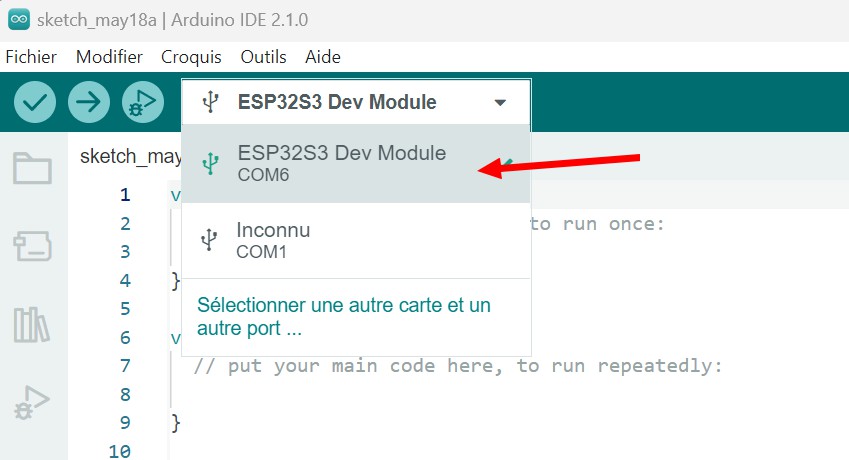Click USB icon in board selector header
Screen dimensions: 849x460
[x=210, y=102]
